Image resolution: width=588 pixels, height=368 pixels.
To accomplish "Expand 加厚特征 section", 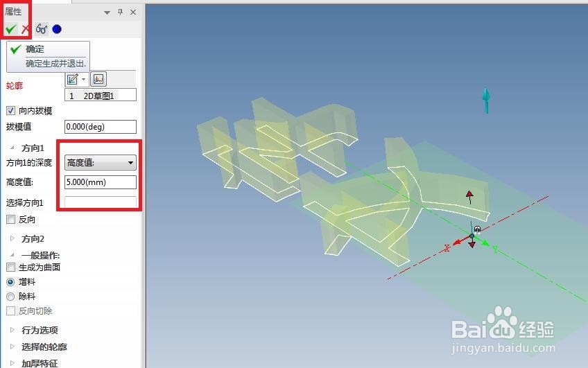I will coord(12,362).
